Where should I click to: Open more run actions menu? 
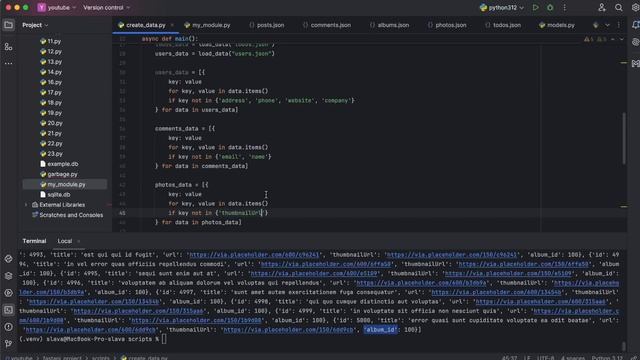564,7
